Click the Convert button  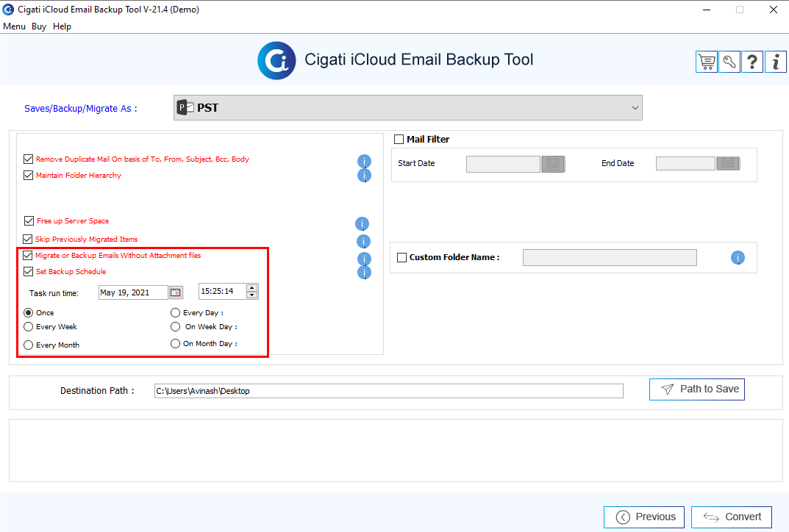(x=732, y=517)
